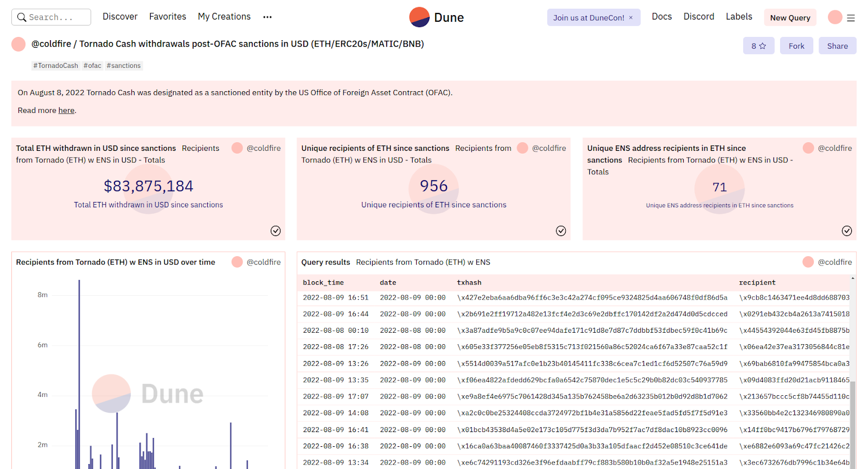Select txhash starting \xe9a8ef4e6975c7061428

[592, 397]
